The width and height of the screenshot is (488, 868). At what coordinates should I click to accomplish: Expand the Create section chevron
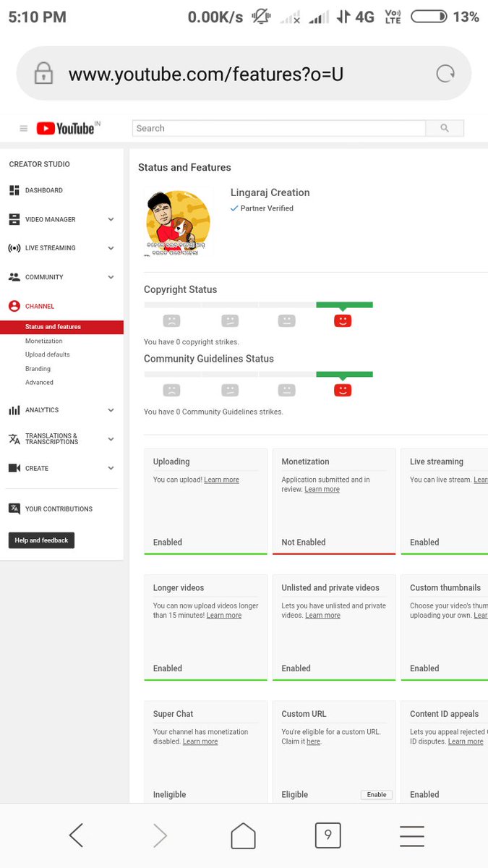click(x=111, y=468)
